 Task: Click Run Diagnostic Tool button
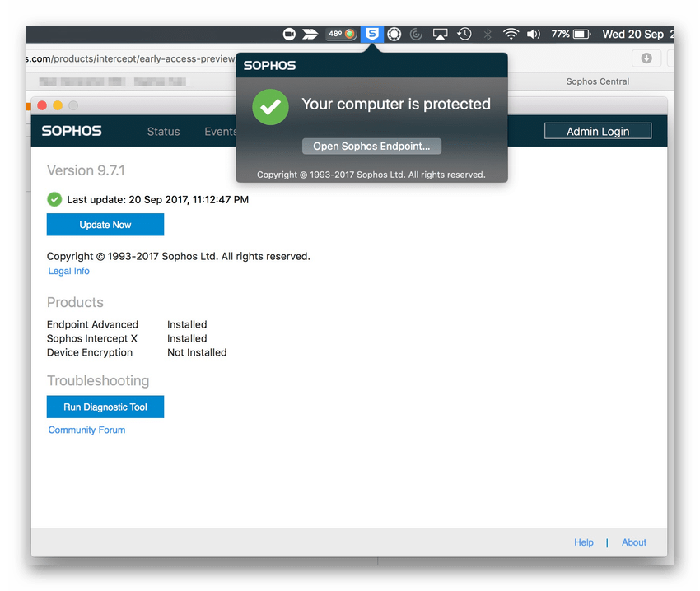point(105,407)
